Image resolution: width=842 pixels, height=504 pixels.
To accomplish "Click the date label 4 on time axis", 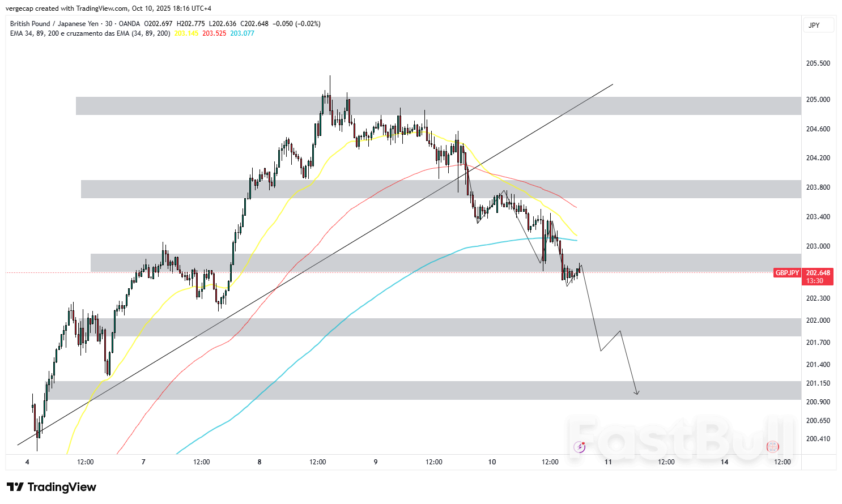I will tap(27, 462).
